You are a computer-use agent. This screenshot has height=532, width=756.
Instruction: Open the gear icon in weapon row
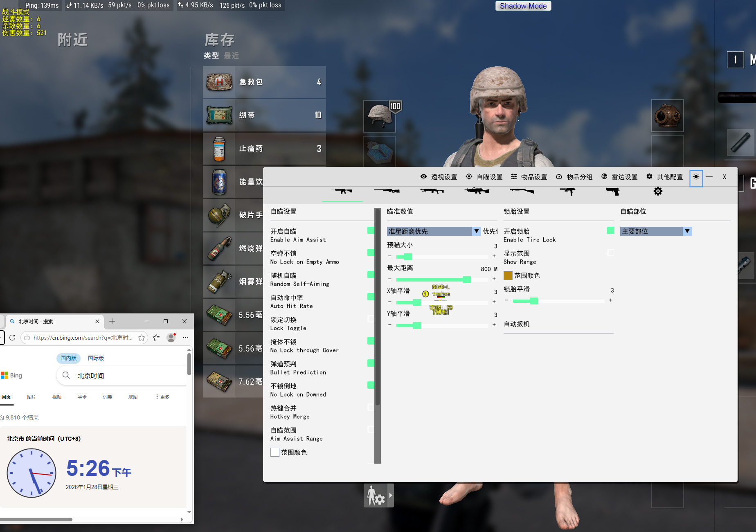point(658,191)
